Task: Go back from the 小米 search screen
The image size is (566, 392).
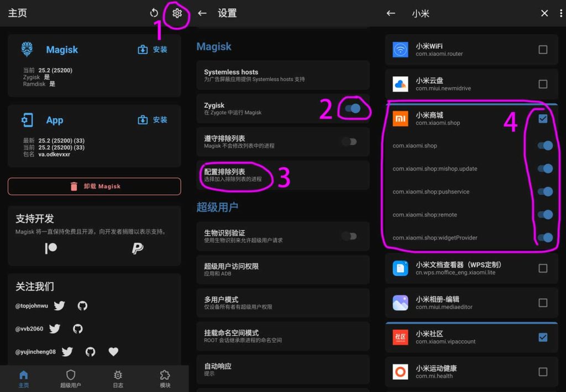Action: point(391,13)
